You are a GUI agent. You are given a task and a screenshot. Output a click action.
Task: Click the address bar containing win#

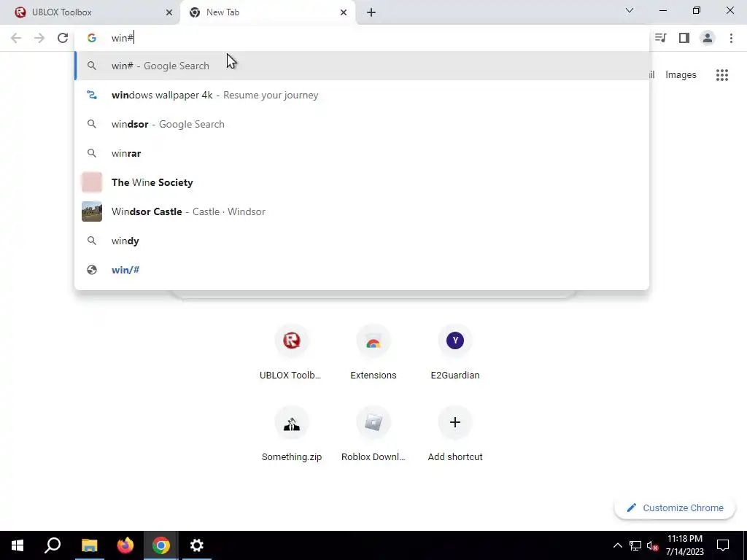pyautogui.click(x=362, y=38)
